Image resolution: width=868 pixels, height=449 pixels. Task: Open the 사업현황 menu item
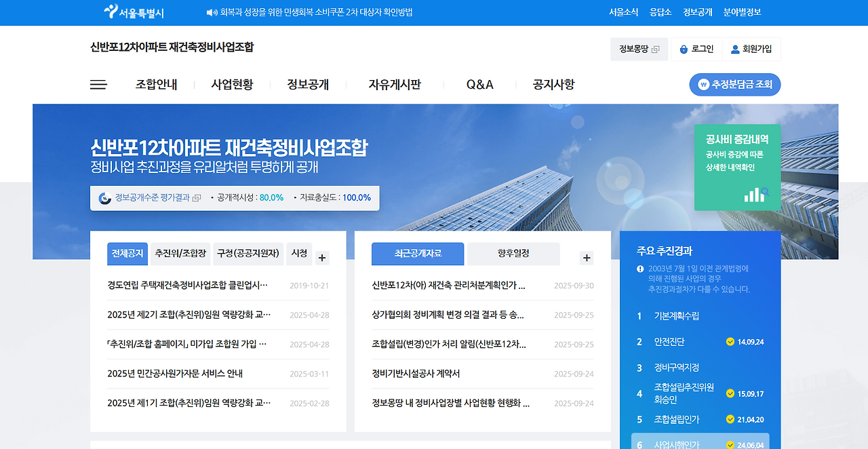coord(233,84)
